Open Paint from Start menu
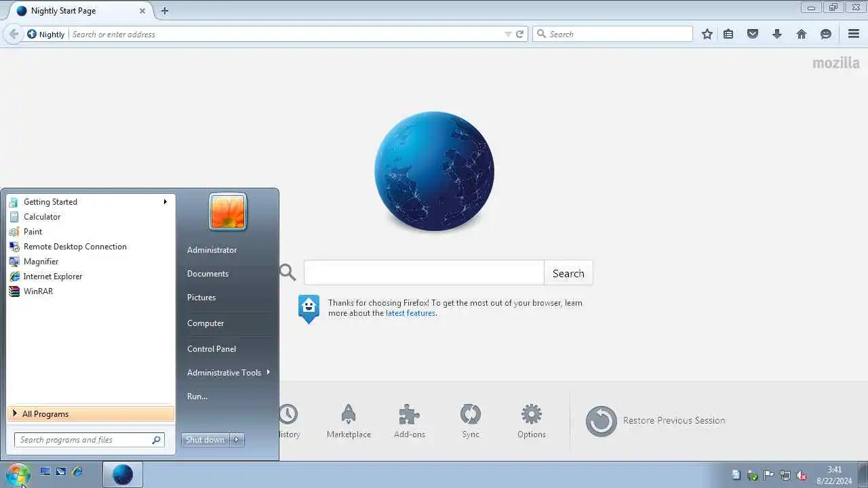 (x=90, y=232)
